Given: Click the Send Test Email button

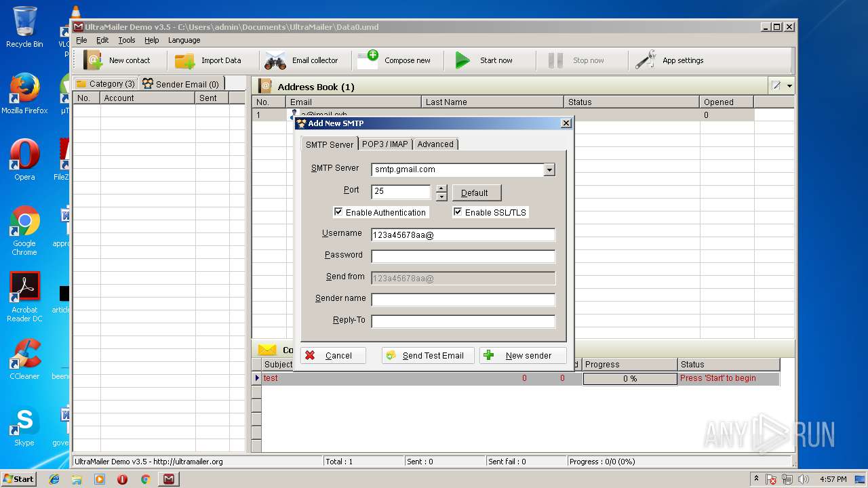Looking at the screenshot, I should (428, 355).
